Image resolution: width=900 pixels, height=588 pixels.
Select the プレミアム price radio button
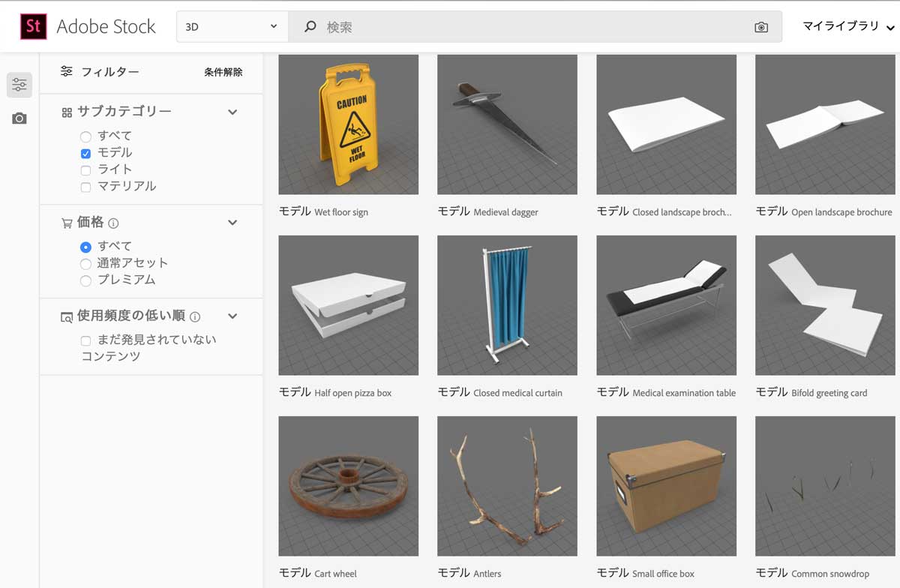[85, 280]
